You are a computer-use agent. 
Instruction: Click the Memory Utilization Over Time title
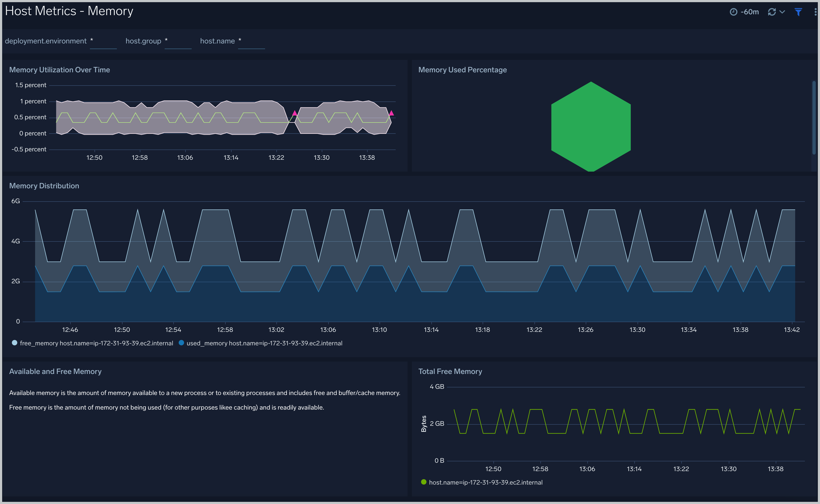tap(59, 70)
